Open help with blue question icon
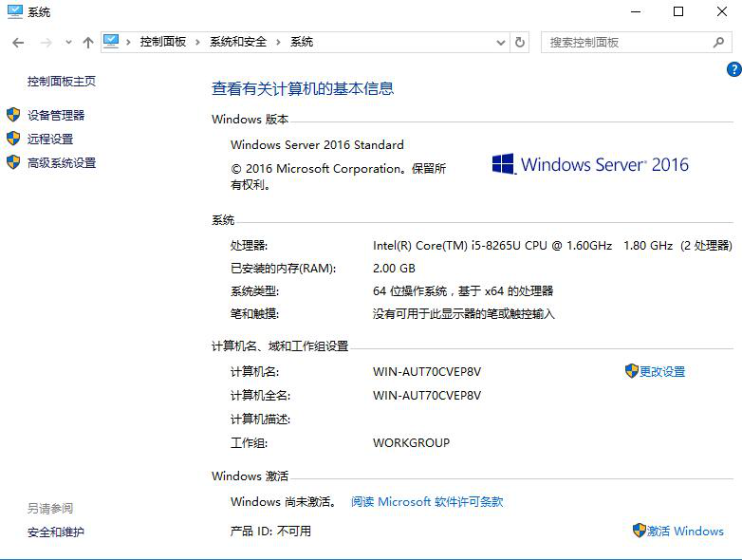Viewport: 742px width, 560px height. 734,69
